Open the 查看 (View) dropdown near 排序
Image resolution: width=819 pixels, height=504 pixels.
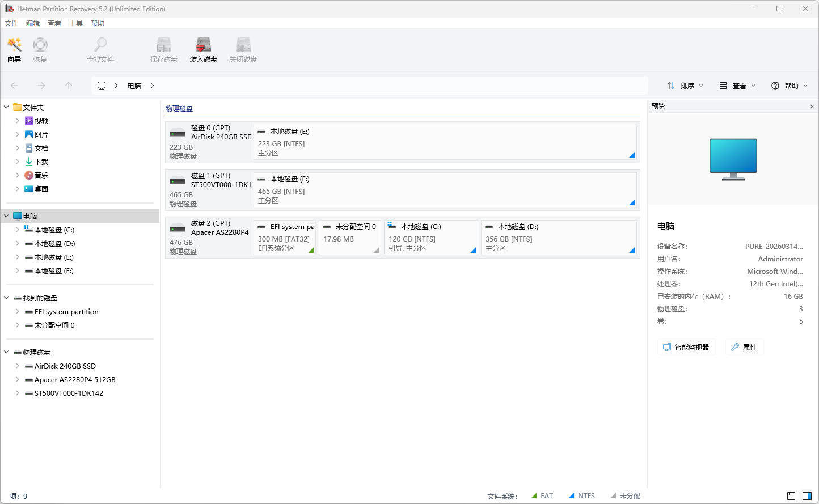(x=736, y=85)
